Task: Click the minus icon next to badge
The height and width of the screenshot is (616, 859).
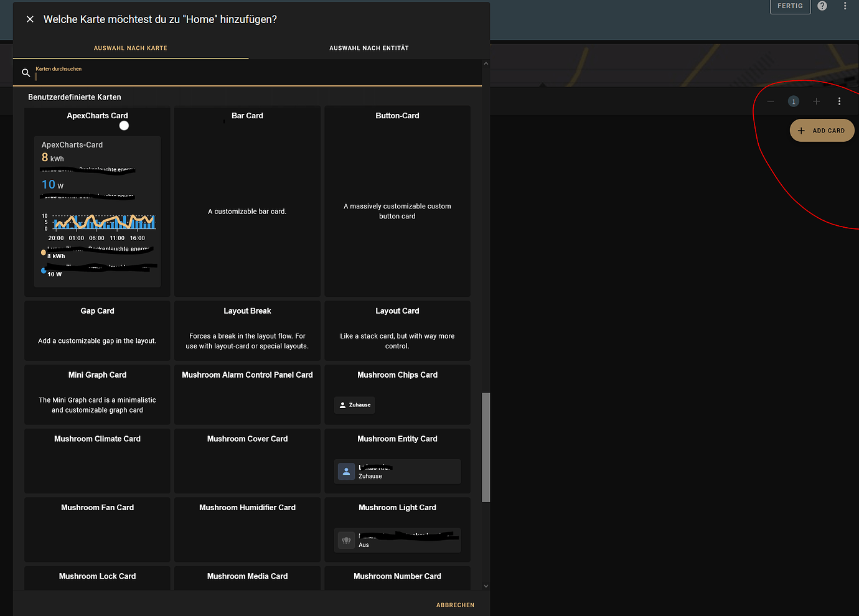Action: click(771, 101)
